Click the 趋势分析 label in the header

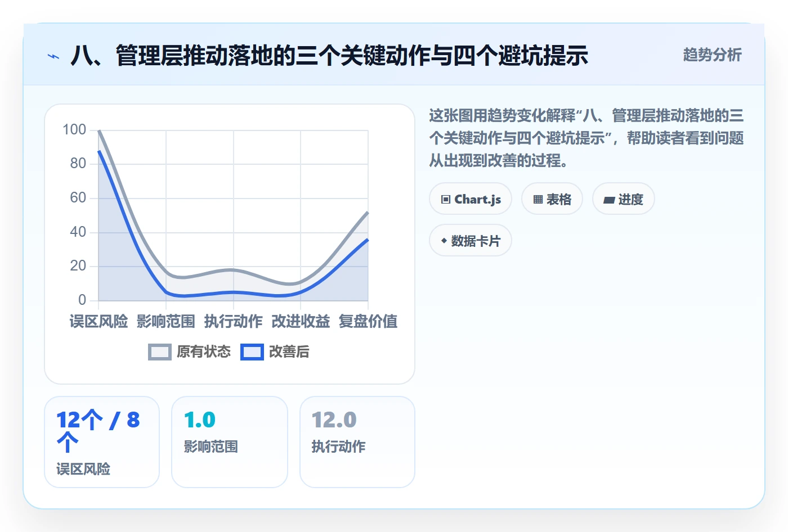[712, 55]
